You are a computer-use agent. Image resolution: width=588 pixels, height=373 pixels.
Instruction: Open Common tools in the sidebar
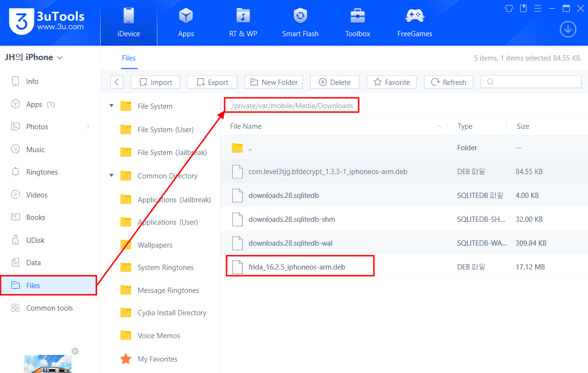(x=50, y=308)
